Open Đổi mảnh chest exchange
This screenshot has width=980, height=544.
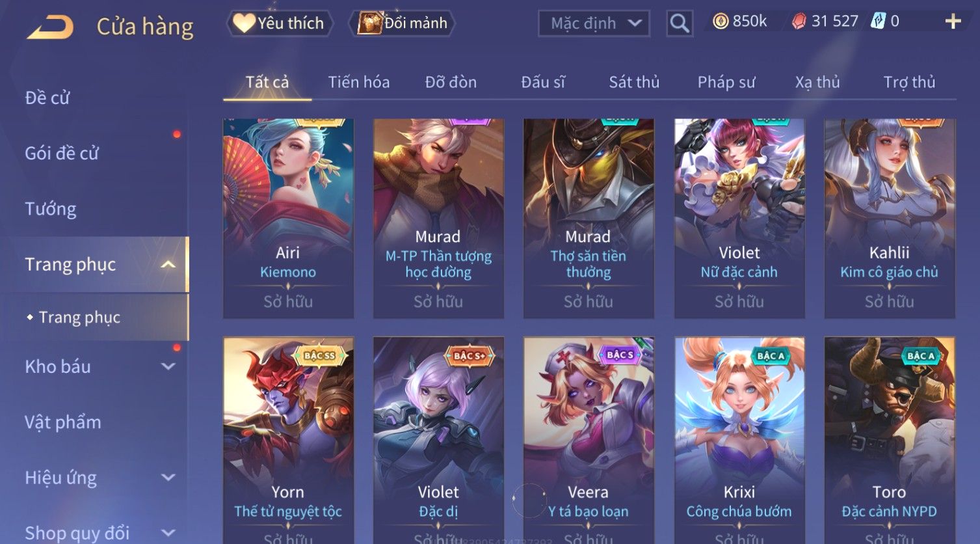403,23
